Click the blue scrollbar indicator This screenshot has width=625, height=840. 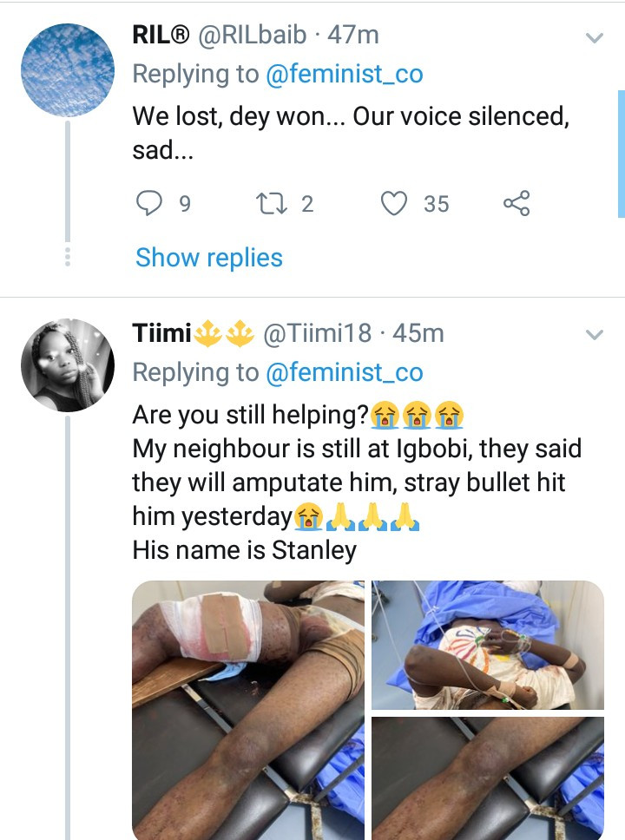(622, 154)
